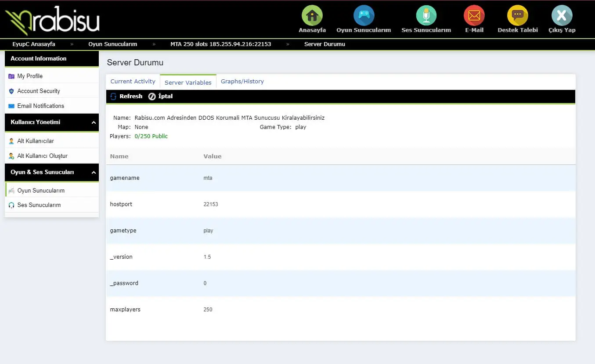The height and width of the screenshot is (364, 595).
Task: Click the gametype row name
Action: point(123,231)
